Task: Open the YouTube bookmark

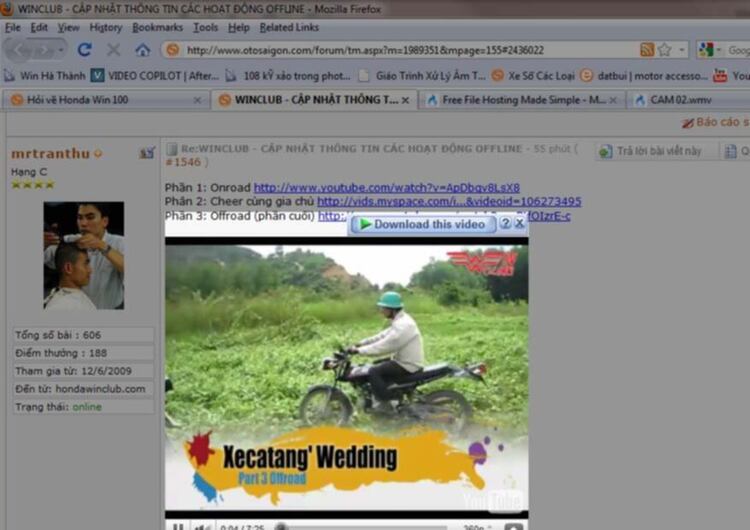Action: (x=731, y=76)
